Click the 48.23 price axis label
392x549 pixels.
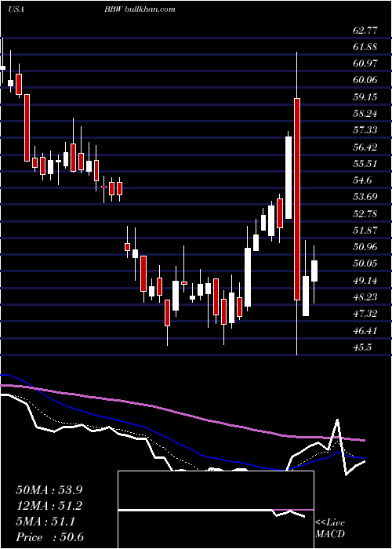pos(365,297)
